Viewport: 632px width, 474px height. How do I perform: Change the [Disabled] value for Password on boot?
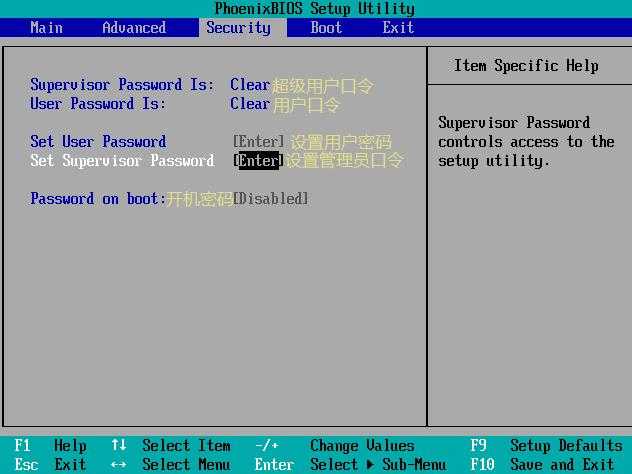pos(271,199)
